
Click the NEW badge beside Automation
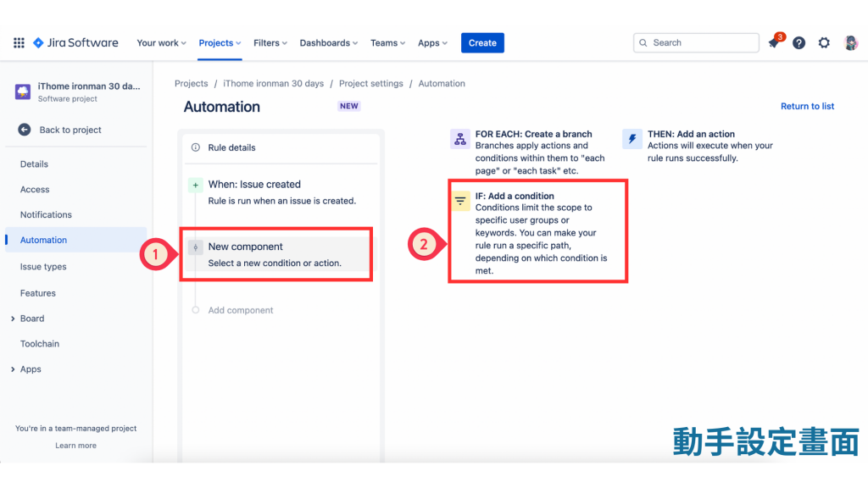(x=348, y=106)
